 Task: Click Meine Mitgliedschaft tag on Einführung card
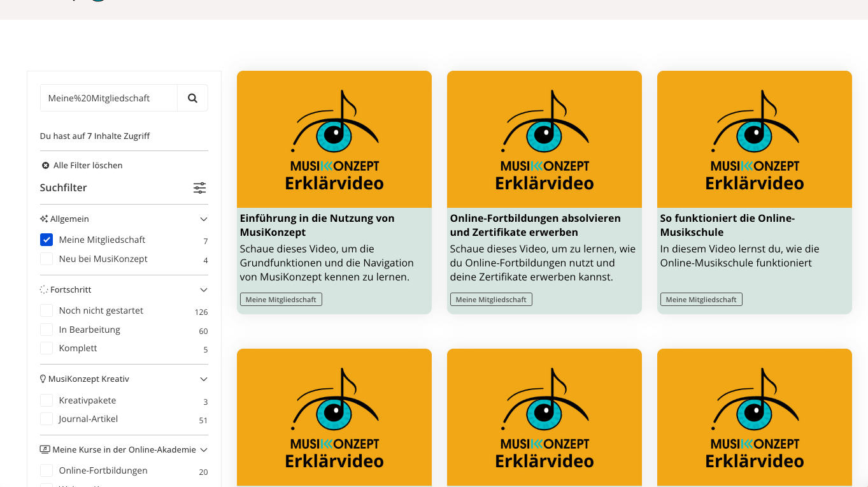pyautogui.click(x=281, y=300)
